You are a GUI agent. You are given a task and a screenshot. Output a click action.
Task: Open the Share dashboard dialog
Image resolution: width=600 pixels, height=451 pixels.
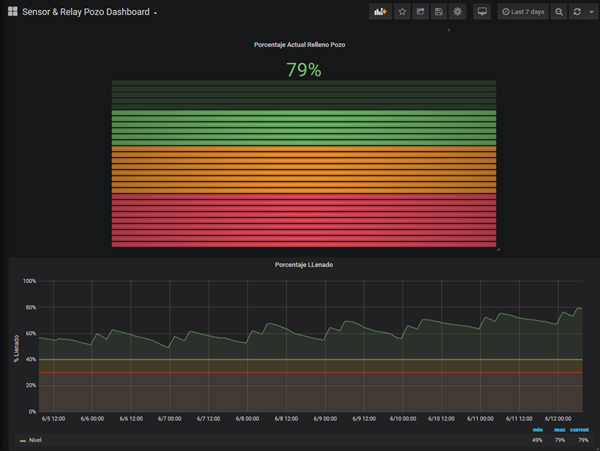(x=420, y=12)
